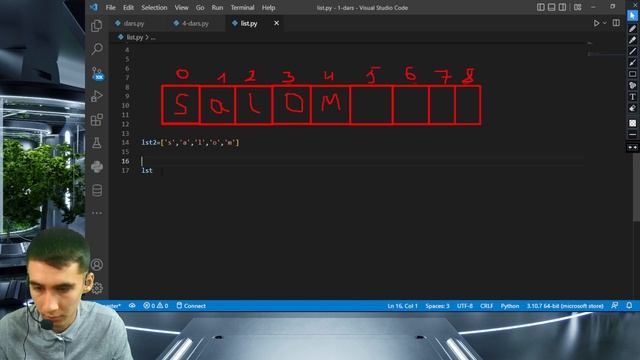
Task: Select the arrow line tool in annotation toolbar
Action: (632, 63)
